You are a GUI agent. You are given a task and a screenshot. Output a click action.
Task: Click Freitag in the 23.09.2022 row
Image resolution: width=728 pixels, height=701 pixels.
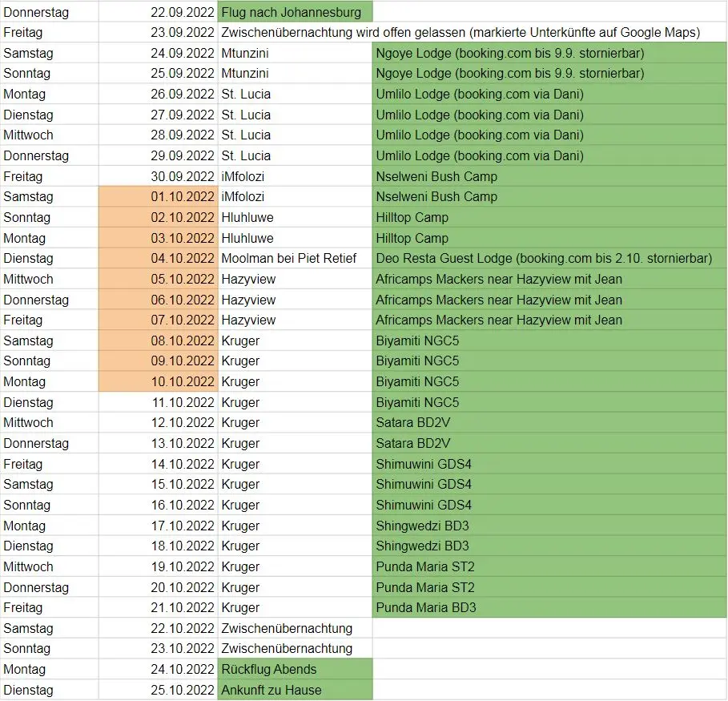click(x=50, y=32)
